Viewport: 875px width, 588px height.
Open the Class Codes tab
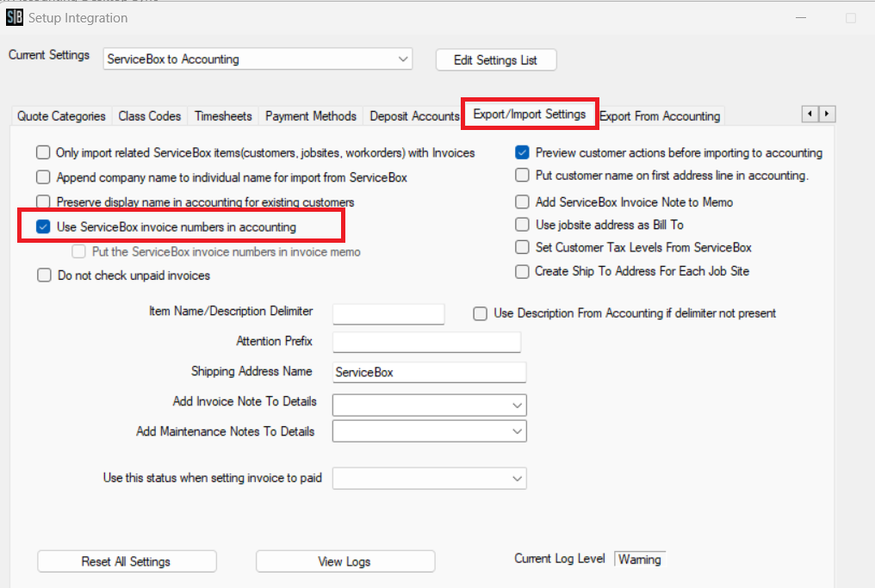(x=150, y=116)
